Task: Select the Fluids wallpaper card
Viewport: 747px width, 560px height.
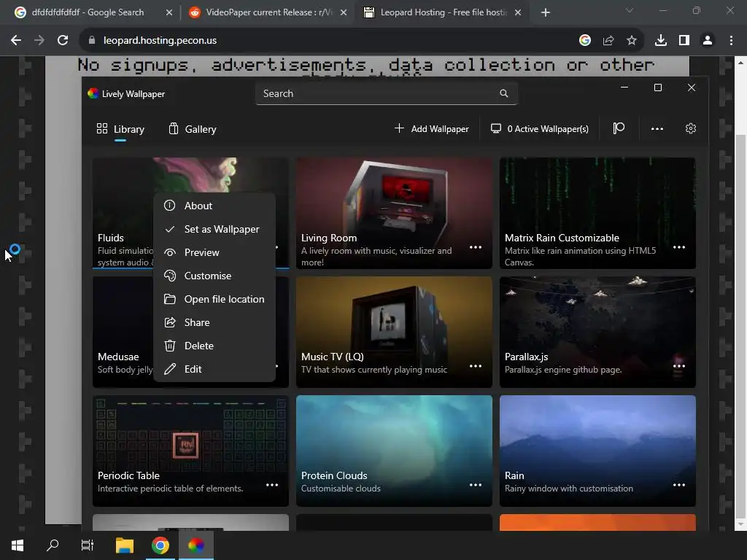Action: point(123,213)
